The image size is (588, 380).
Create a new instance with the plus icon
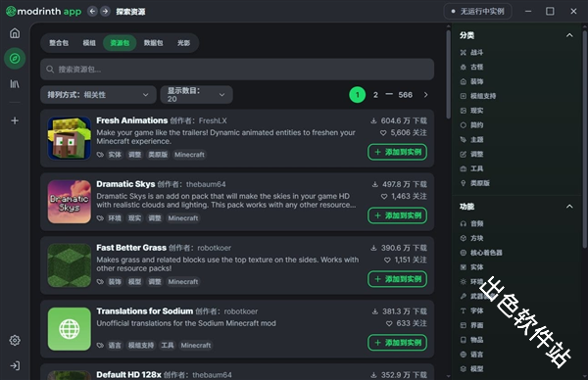[15, 120]
